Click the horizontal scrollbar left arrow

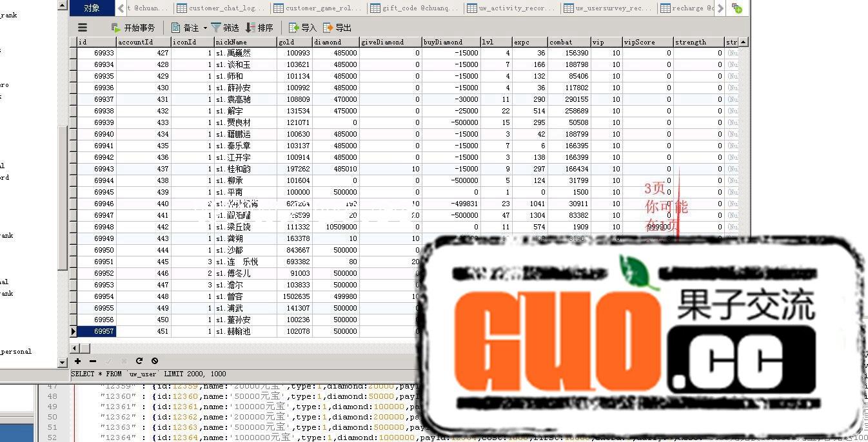point(75,348)
